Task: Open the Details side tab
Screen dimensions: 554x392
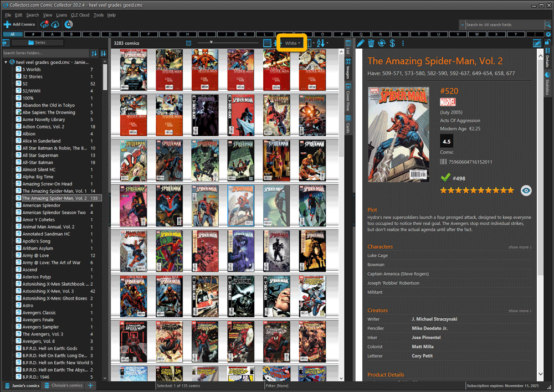Action: 548,58
